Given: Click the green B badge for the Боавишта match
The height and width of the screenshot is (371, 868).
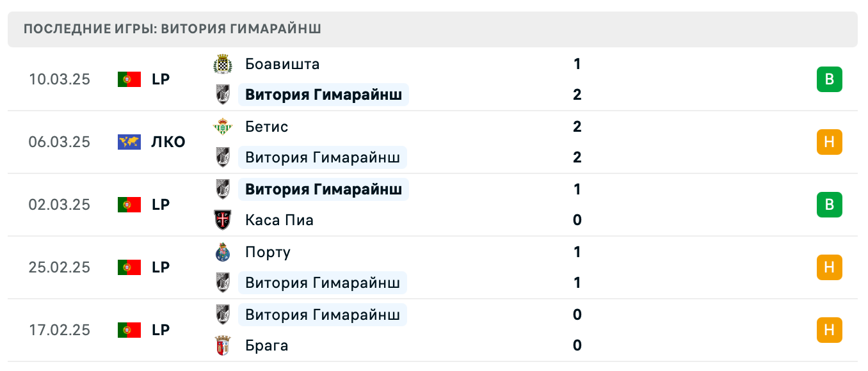Looking at the screenshot, I should (830, 79).
